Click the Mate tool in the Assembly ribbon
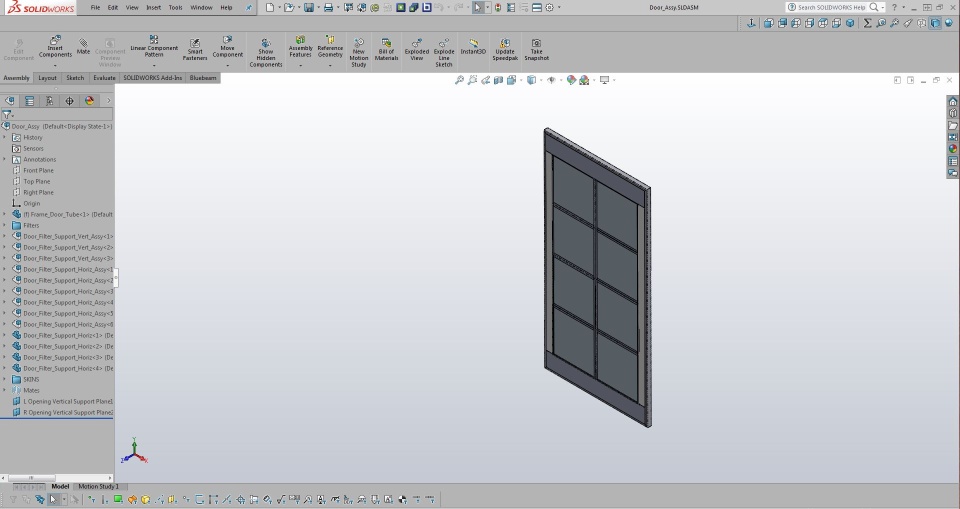This screenshot has height=509, width=960. tap(83, 47)
